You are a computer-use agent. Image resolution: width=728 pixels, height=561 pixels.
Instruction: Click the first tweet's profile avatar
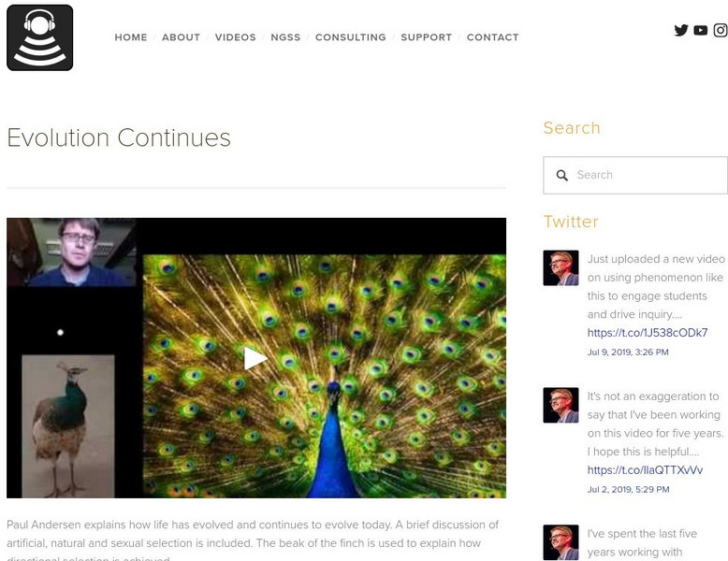click(561, 267)
